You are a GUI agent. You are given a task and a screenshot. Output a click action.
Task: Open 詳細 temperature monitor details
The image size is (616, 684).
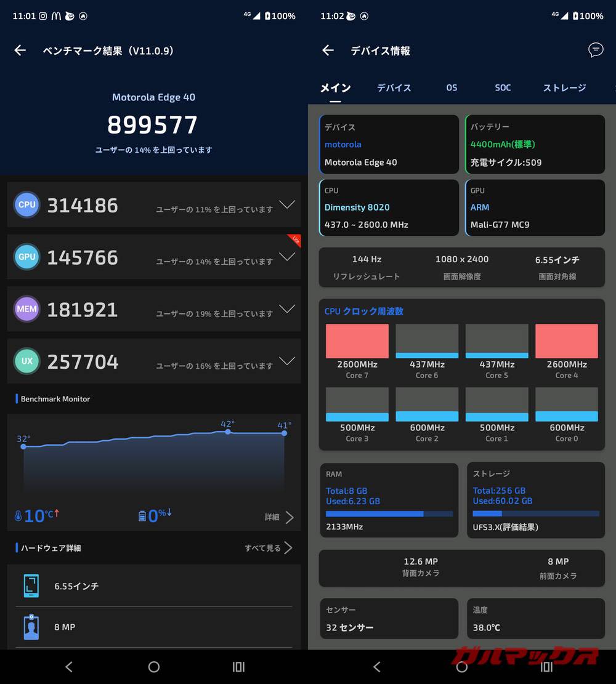pyautogui.click(x=279, y=517)
